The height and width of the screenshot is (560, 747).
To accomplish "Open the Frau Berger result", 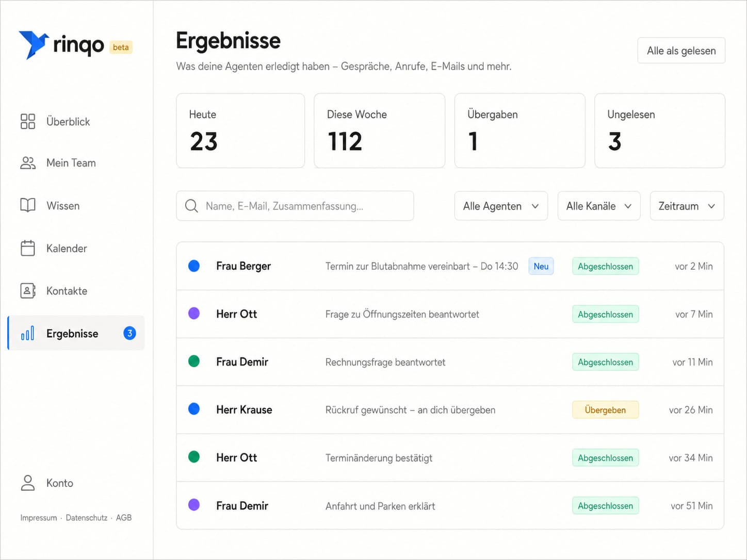I will pos(450,266).
